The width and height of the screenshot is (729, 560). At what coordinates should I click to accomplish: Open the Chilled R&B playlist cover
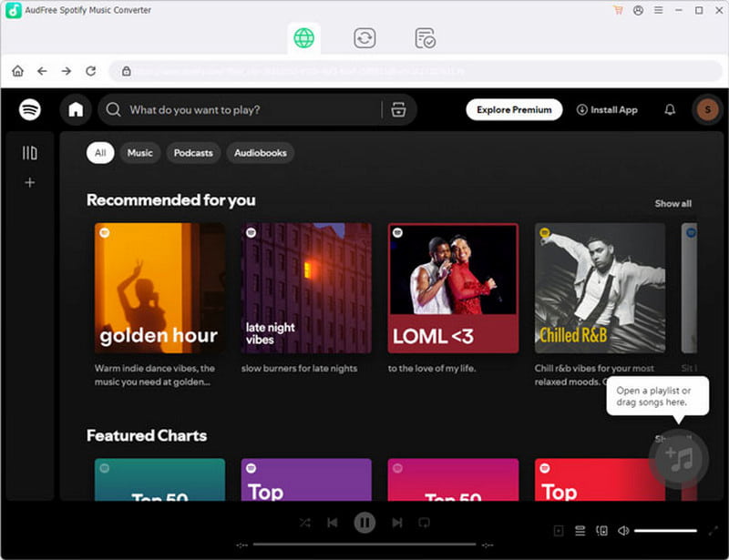[600, 288]
